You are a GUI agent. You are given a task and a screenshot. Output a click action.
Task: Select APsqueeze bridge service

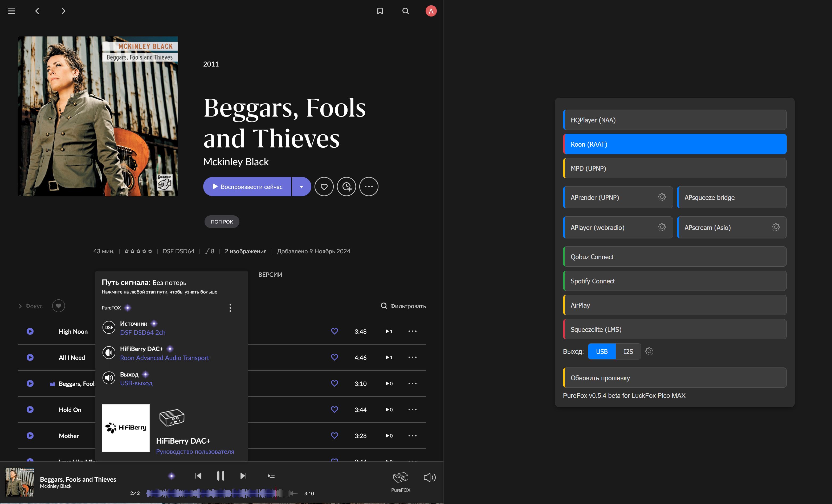point(732,197)
